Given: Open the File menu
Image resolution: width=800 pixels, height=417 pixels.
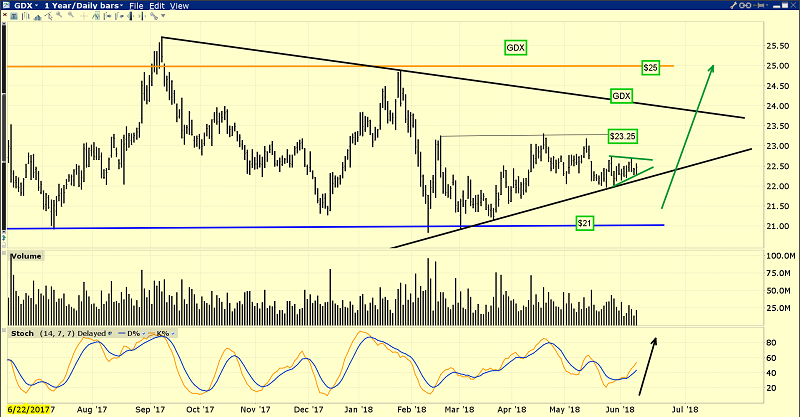Looking at the screenshot, I should click(136, 6).
